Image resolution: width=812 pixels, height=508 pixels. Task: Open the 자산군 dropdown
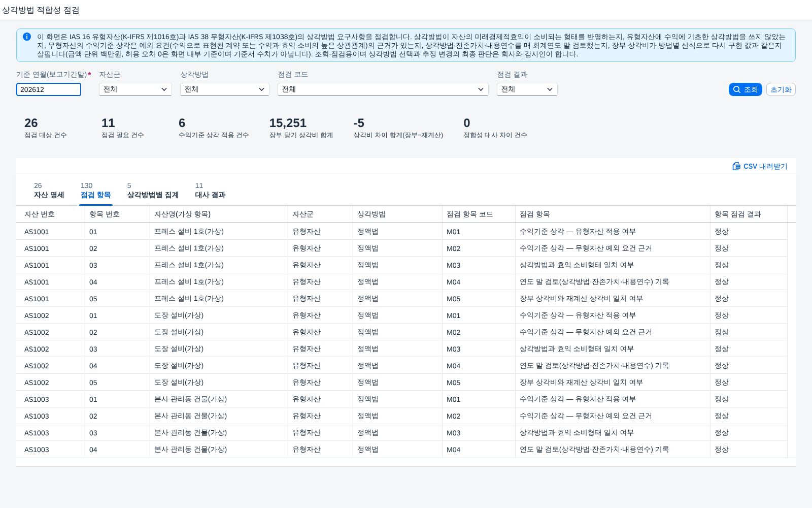(x=136, y=89)
